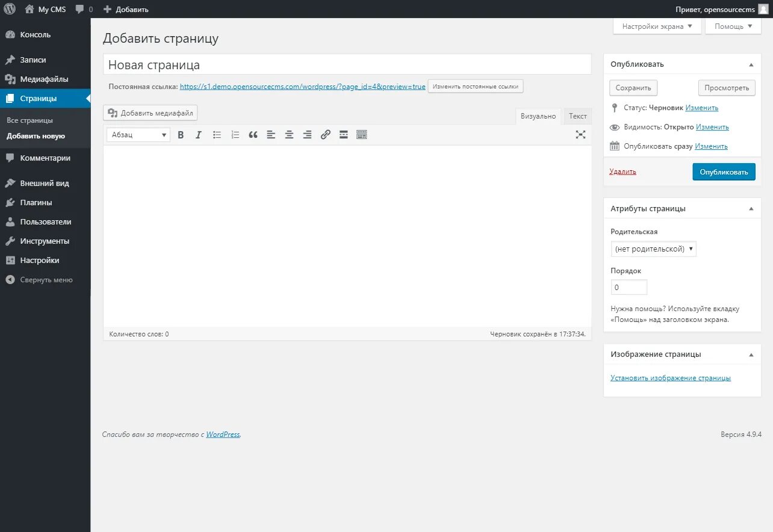Align text right
The height and width of the screenshot is (532, 773).
307,135
